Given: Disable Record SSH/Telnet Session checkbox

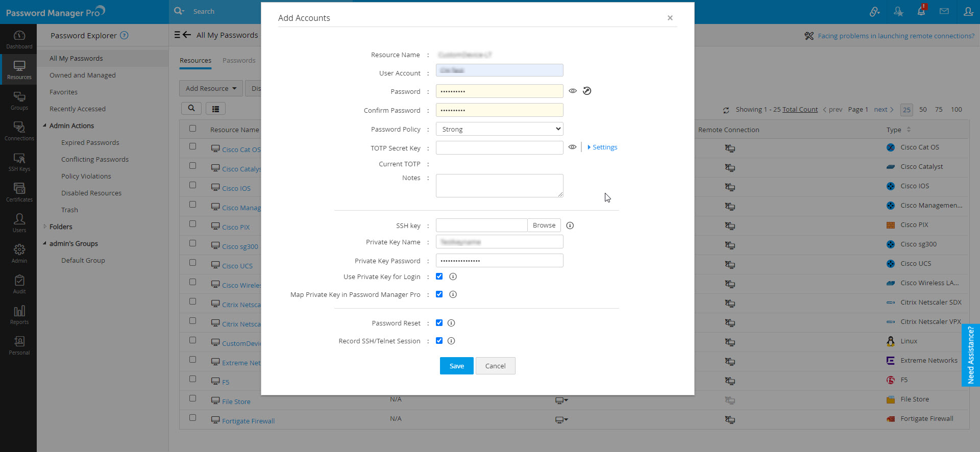Looking at the screenshot, I should (x=439, y=341).
